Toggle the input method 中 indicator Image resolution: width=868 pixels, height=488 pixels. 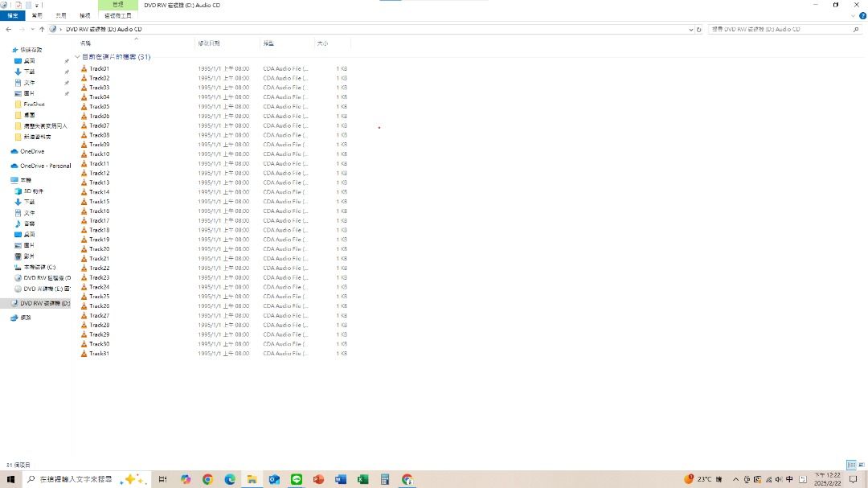click(790, 479)
